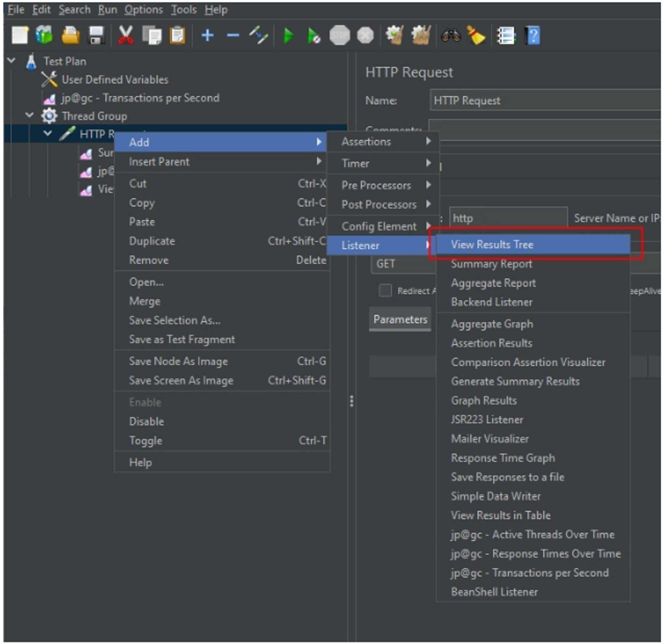Open the Run menu

(107, 10)
